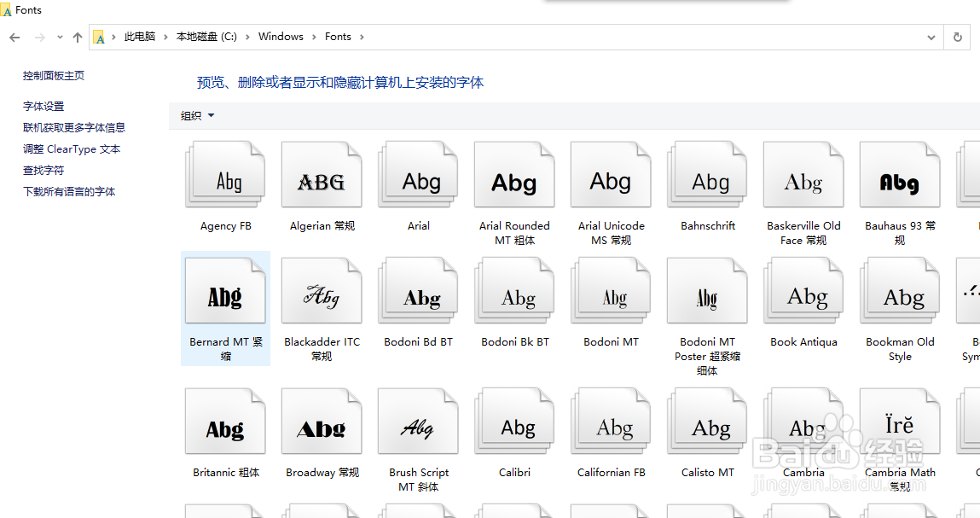
Task: Select the Bodoni Bk BT font
Action: click(x=514, y=292)
